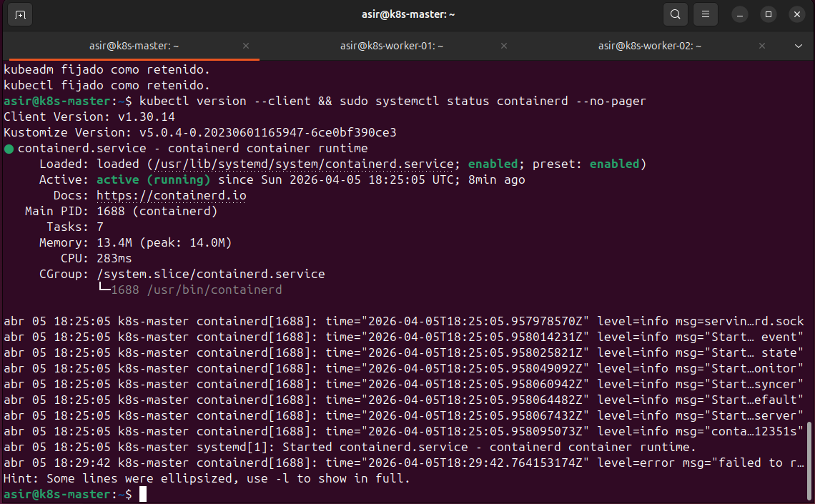
Task: Select the asir@k8s-worker-02 tab
Action: (x=650, y=46)
